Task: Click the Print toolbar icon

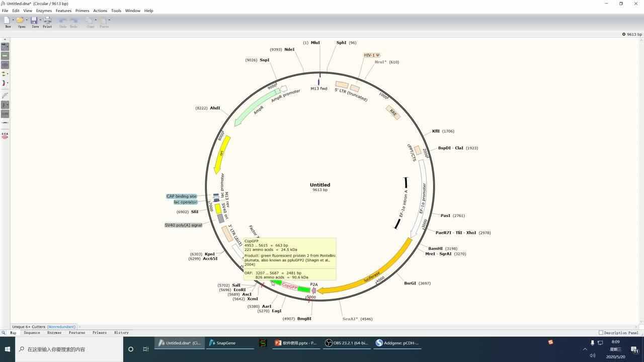Action: 47,21
